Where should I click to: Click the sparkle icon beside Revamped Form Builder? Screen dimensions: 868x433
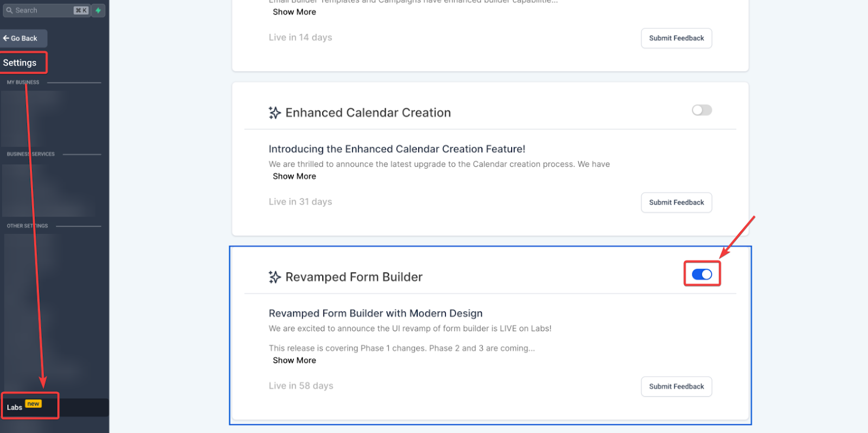pyautogui.click(x=275, y=277)
